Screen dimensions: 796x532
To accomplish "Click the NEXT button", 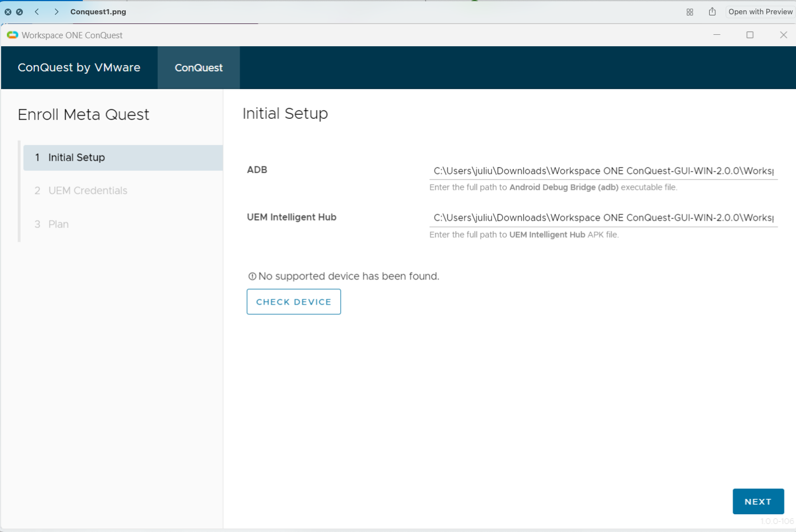I will (x=758, y=502).
